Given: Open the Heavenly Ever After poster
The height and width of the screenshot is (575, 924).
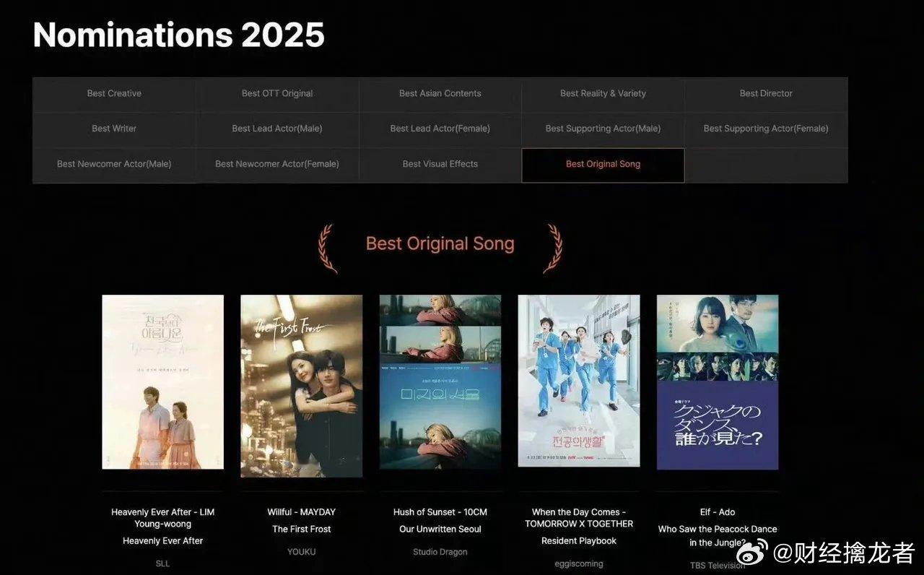Looking at the screenshot, I should (x=163, y=382).
